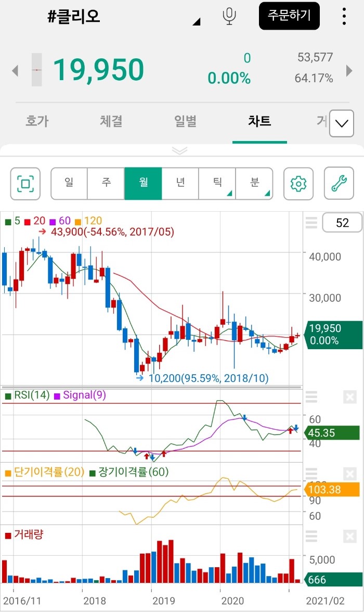Tap the Signal(9) legend label
This screenshot has height=613, width=364.
click(x=80, y=395)
